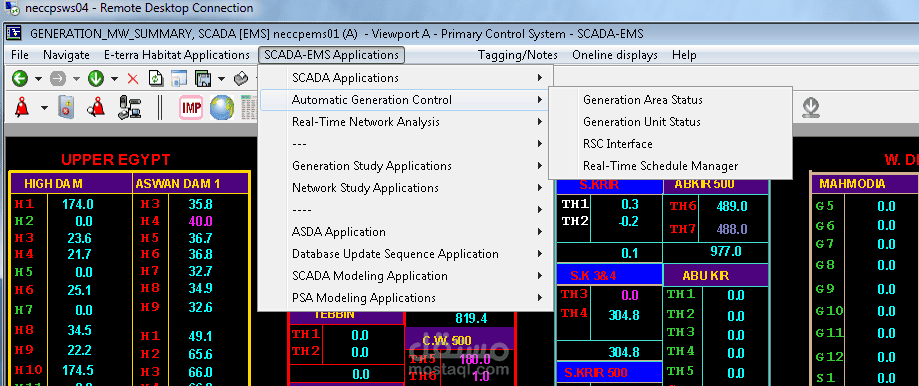Open E-terra Habitat Applications menu

176,55
